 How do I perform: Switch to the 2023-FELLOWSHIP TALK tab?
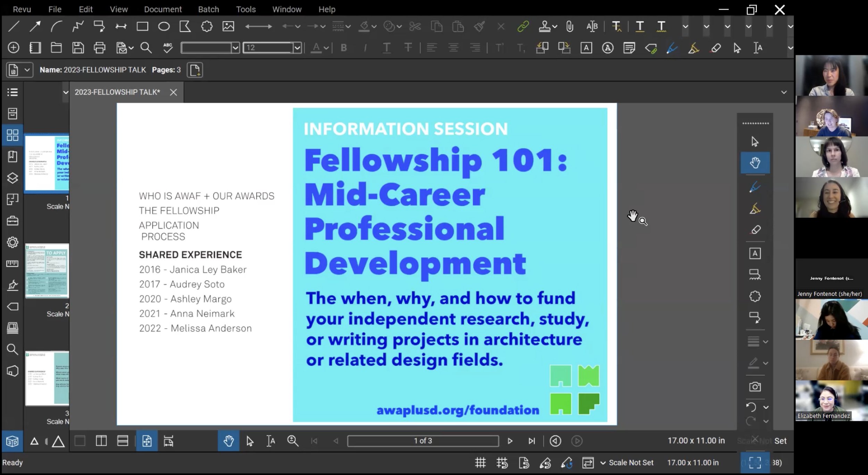pyautogui.click(x=117, y=92)
